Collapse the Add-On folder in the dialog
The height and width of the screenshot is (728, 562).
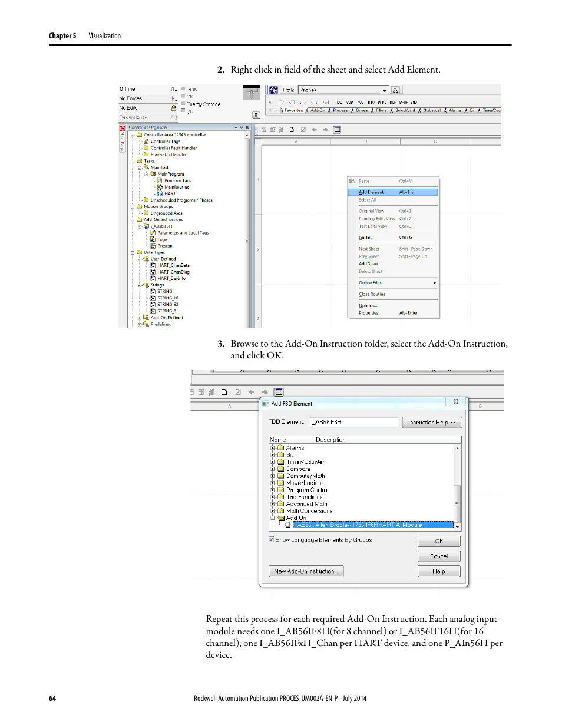pyautogui.click(x=273, y=518)
